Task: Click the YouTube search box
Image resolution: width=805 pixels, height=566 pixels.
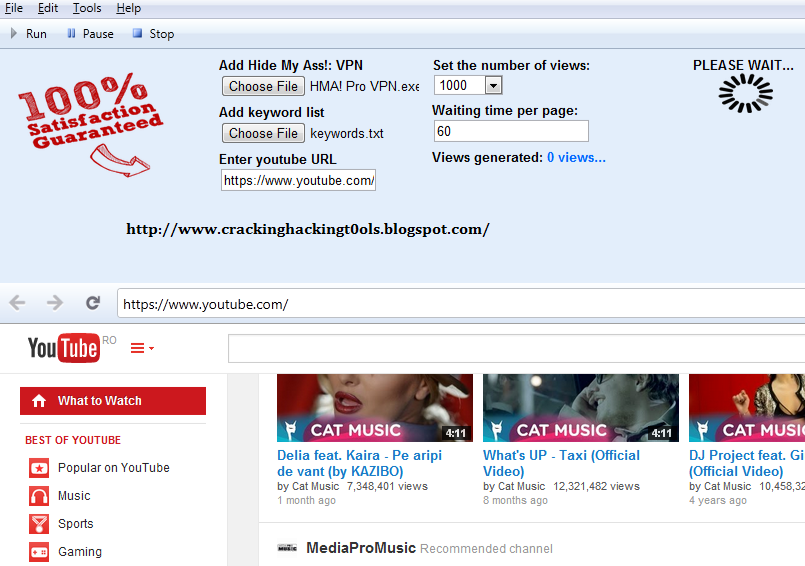Action: [516, 348]
